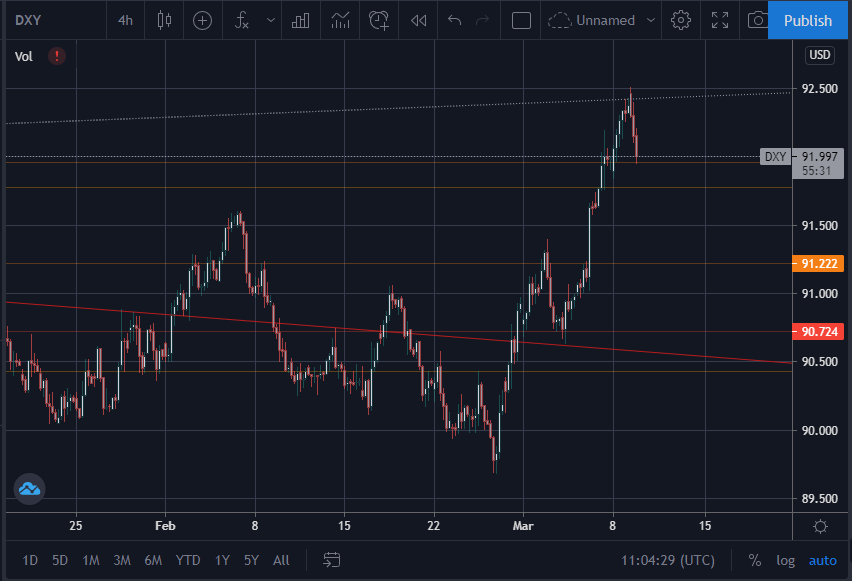Open the fx indicators menu
Image resolution: width=852 pixels, height=581 pixels.
pyautogui.click(x=242, y=21)
